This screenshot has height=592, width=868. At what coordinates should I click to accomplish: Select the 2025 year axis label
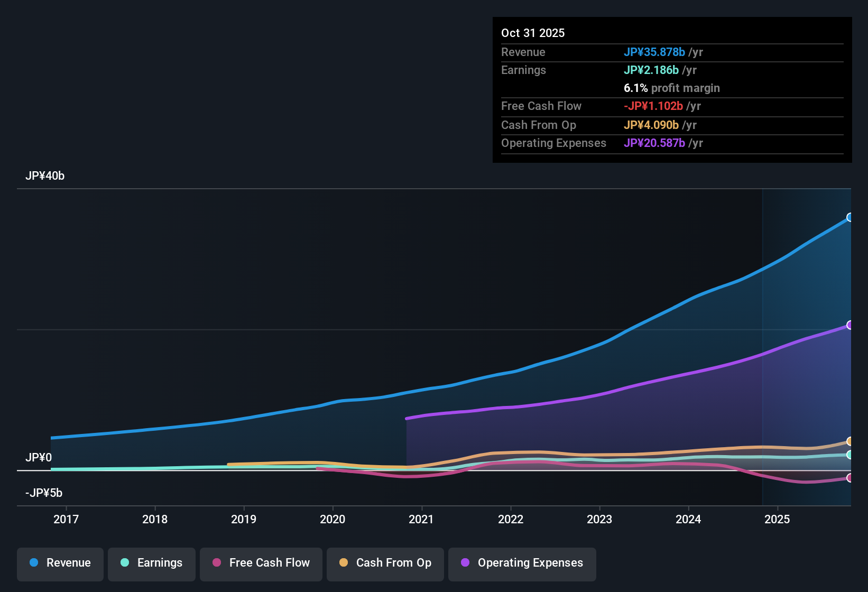pyautogui.click(x=777, y=520)
